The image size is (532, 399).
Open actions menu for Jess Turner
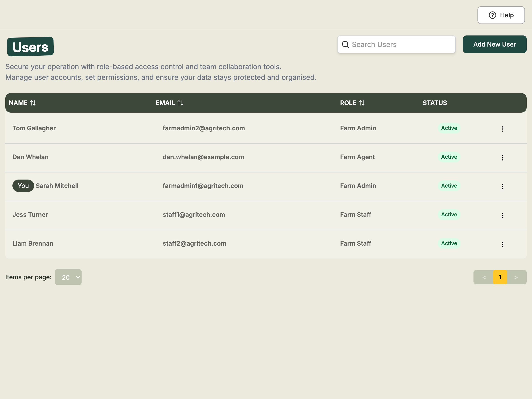[x=503, y=215]
